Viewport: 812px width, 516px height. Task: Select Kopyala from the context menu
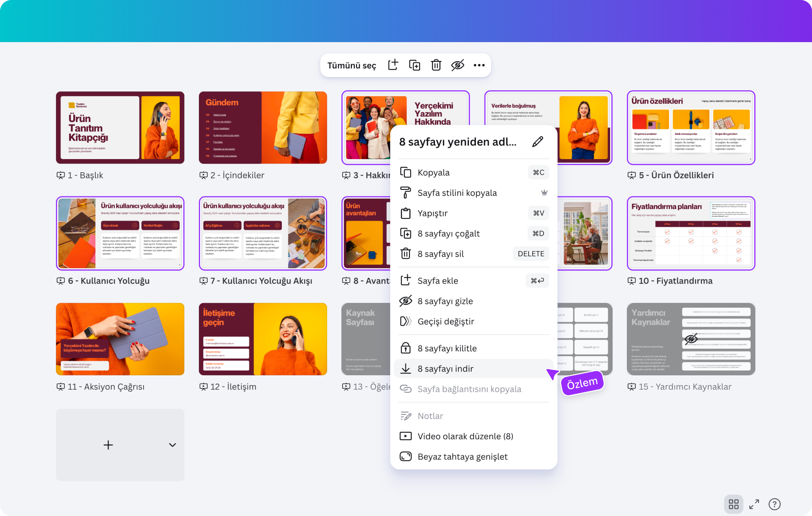tap(474, 172)
